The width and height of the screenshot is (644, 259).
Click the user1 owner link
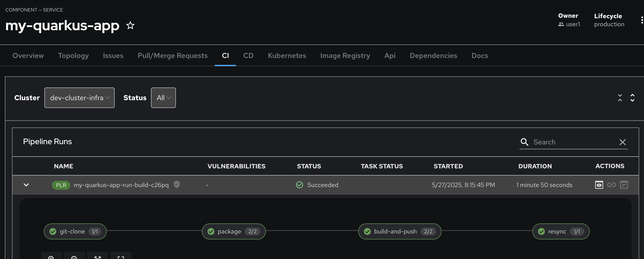click(573, 24)
